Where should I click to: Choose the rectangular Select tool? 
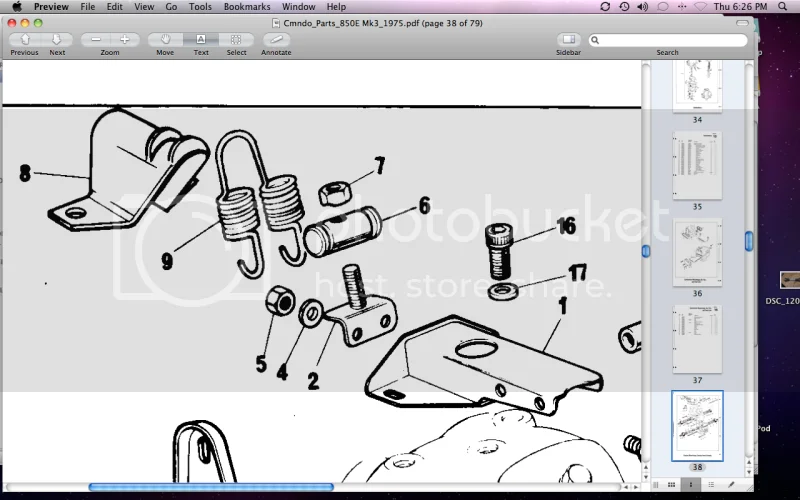click(x=236, y=40)
